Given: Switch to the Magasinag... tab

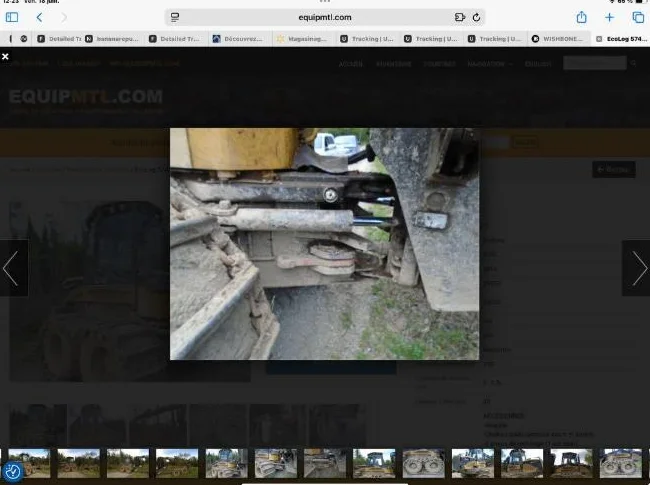Looking at the screenshot, I should (302, 39).
